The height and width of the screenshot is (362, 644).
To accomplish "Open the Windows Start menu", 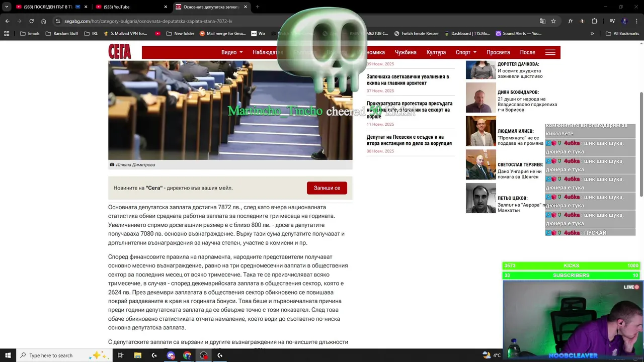I will [8, 355].
